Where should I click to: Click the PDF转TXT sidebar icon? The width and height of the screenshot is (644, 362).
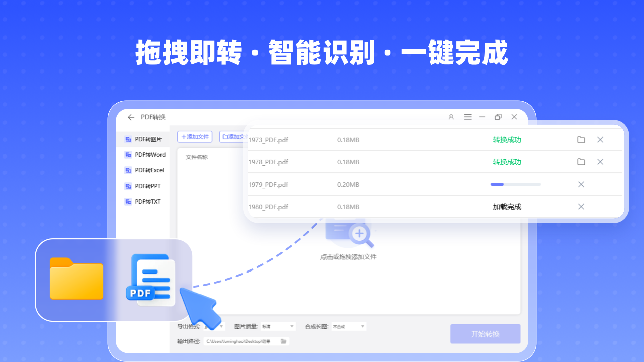127,201
